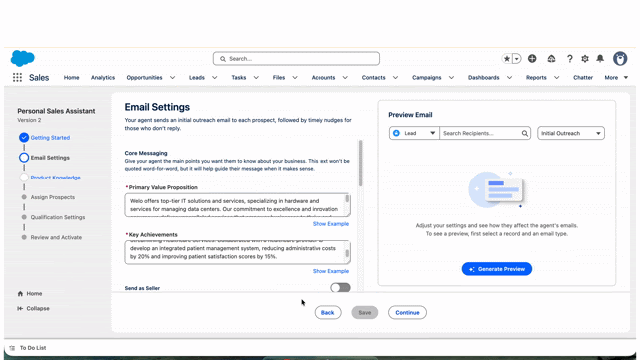Open the Product Knowledge step link
This screenshot has width=640, height=360.
click(x=56, y=178)
